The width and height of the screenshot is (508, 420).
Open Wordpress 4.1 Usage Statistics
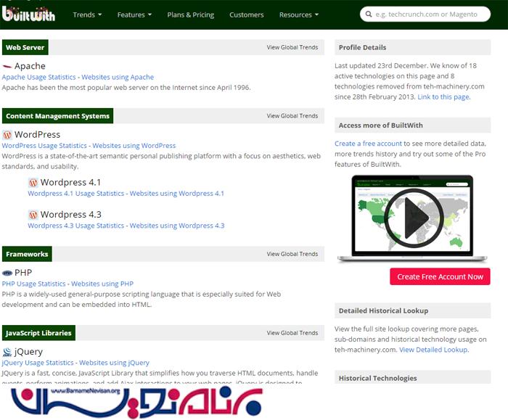75,194
